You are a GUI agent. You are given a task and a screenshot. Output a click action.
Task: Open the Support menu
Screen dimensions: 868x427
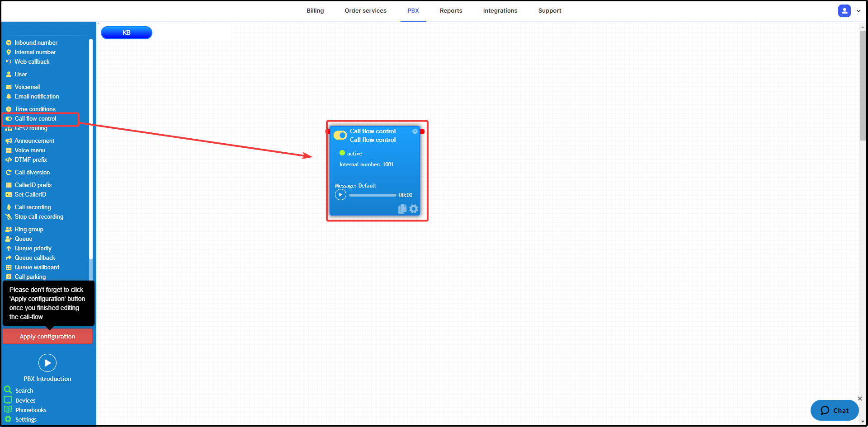click(x=549, y=11)
